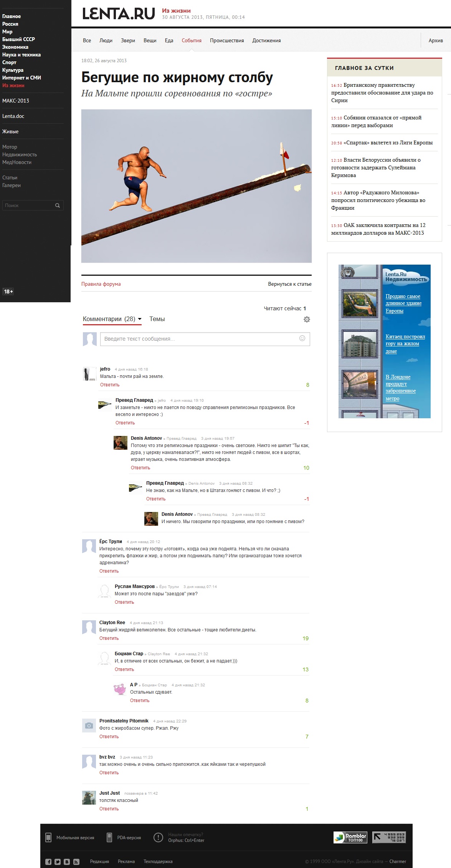Open comment settings via the gear icon
The height and width of the screenshot is (868, 451).
click(307, 320)
